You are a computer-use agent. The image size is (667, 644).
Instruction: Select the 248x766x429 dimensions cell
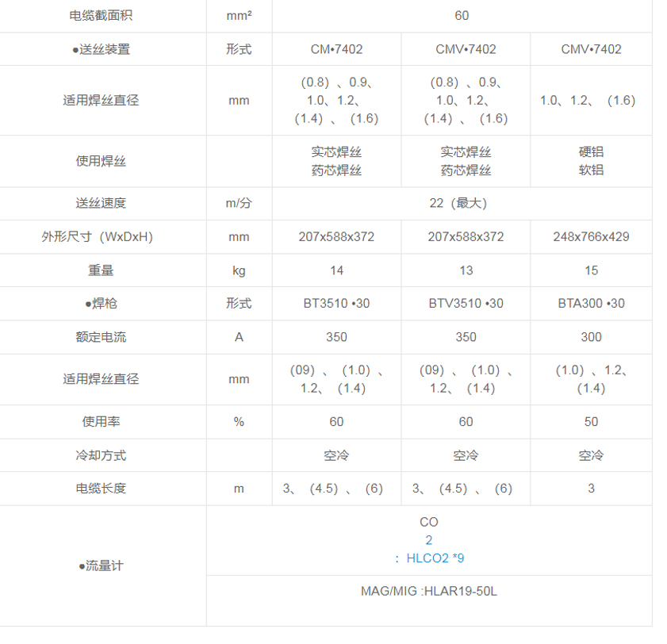point(590,236)
